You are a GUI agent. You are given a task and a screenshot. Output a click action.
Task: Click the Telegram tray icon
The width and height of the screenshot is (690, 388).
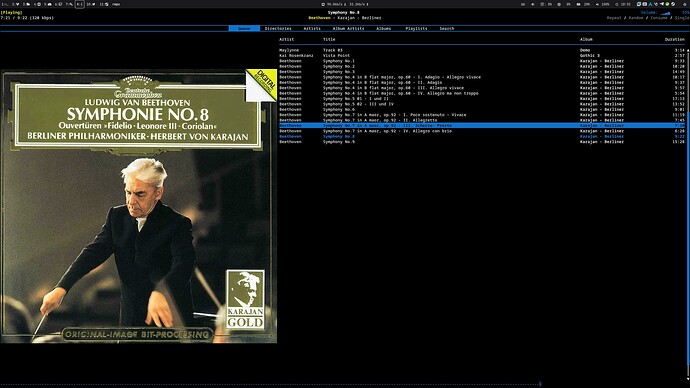click(x=661, y=4)
